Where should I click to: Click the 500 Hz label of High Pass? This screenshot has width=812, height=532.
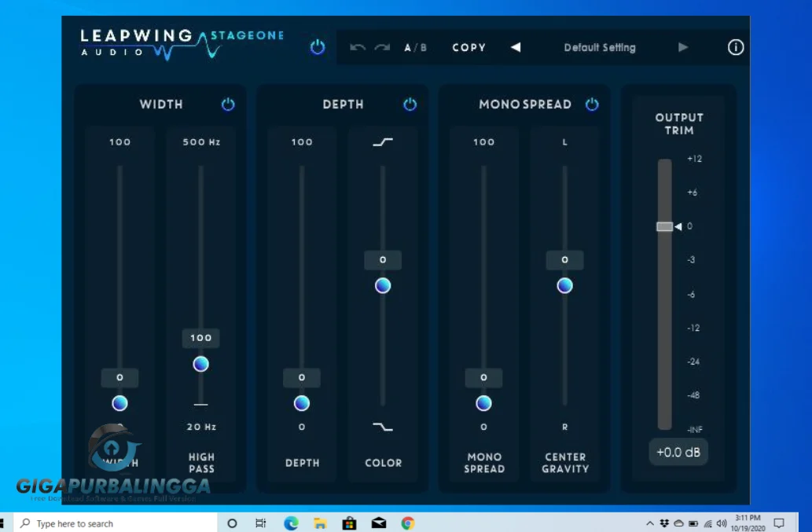point(201,141)
